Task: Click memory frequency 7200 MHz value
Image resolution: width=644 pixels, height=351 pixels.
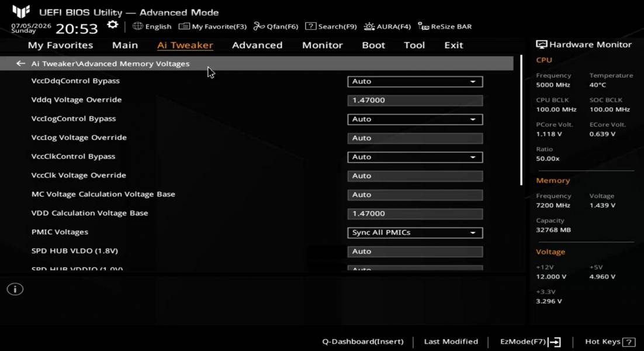Action: [553, 205]
